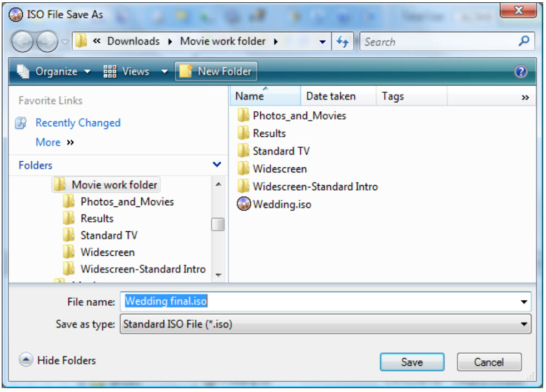
Task: Select Downloads in the address breadcrumb
Action: coord(133,42)
